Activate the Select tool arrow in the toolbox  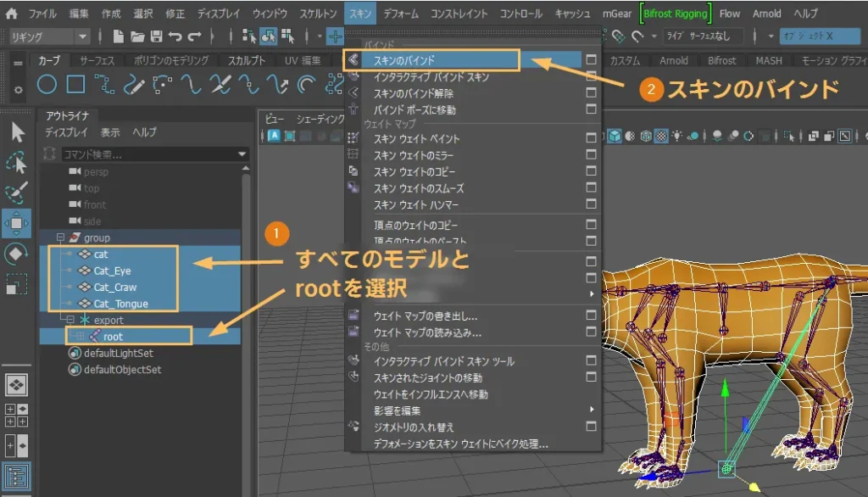17,132
